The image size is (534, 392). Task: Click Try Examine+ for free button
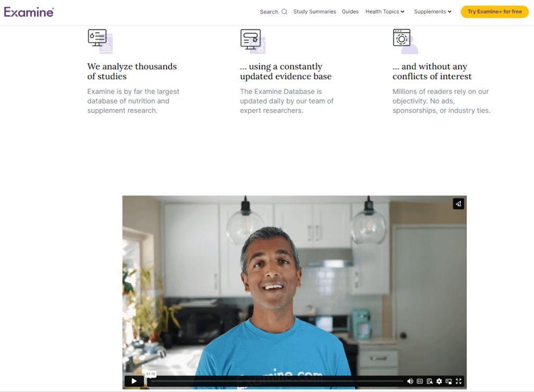pyautogui.click(x=494, y=11)
